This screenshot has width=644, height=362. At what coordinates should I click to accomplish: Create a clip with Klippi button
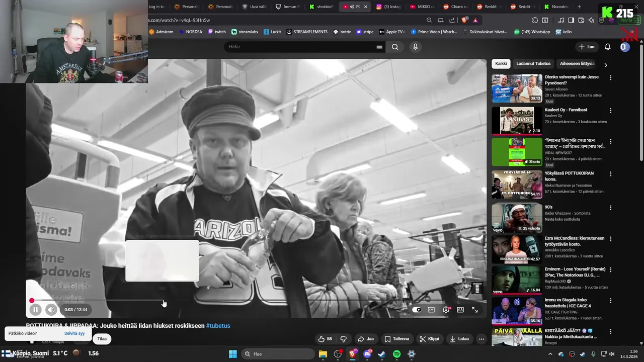(x=429, y=339)
